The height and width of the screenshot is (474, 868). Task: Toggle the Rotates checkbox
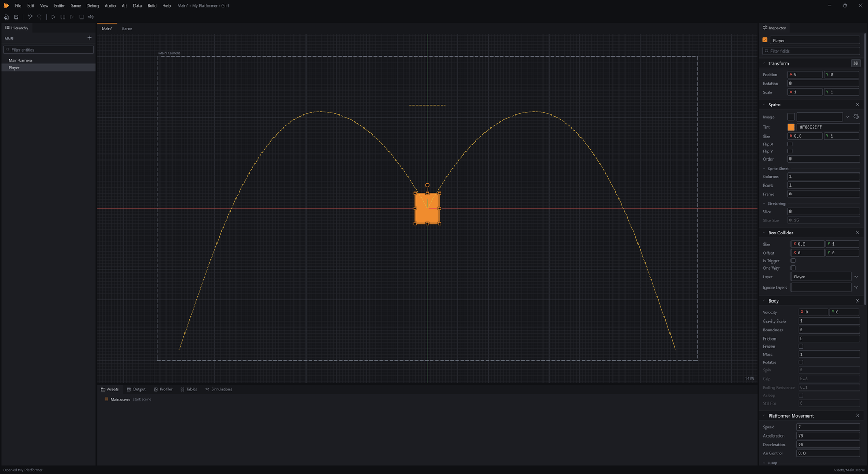[801, 362]
